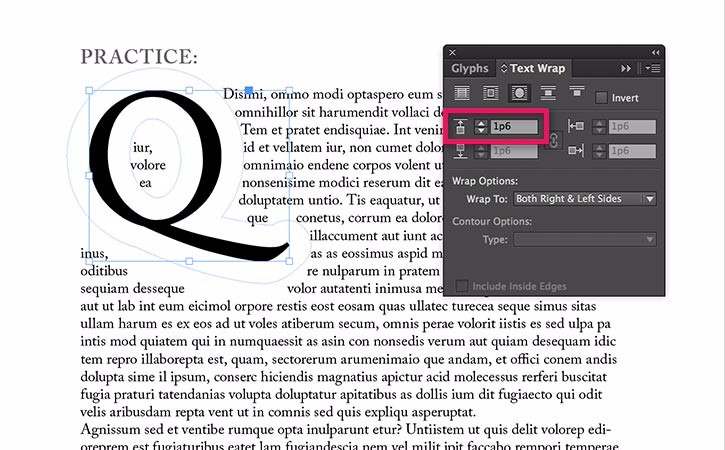Click the Bottom Offset 1p6 field
Viewport: 725px width, 450px height.
(514, 151)
